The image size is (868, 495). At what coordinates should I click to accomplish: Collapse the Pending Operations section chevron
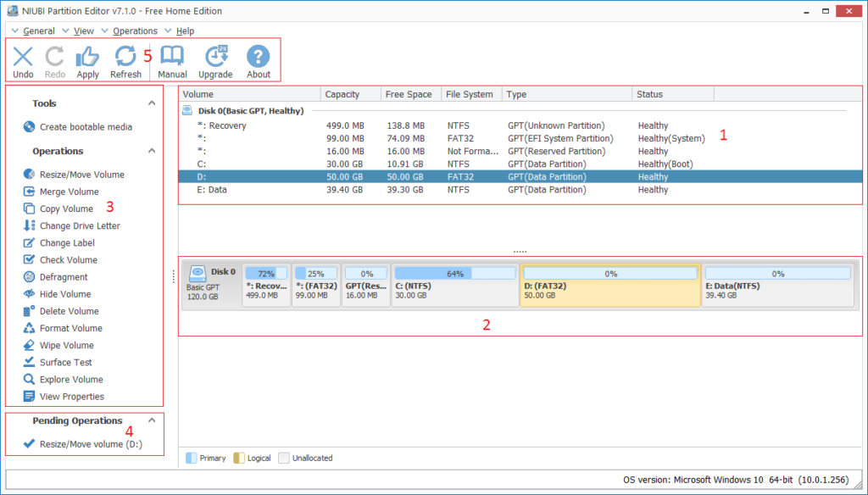(x=152, y=420)
